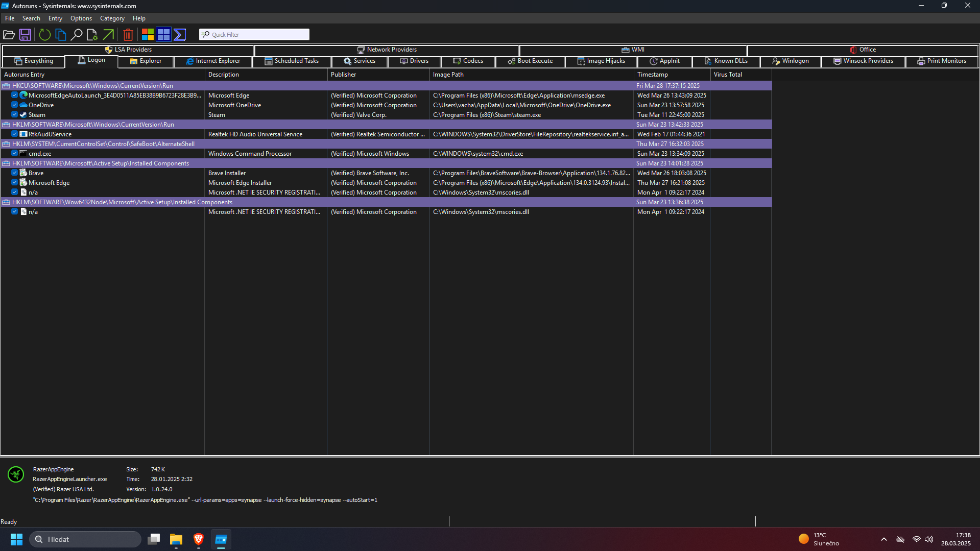Image resolution: width=980 pixels, height=551 pixels.
Task: Open the taskbar clock and date
Action: point(955,539)
